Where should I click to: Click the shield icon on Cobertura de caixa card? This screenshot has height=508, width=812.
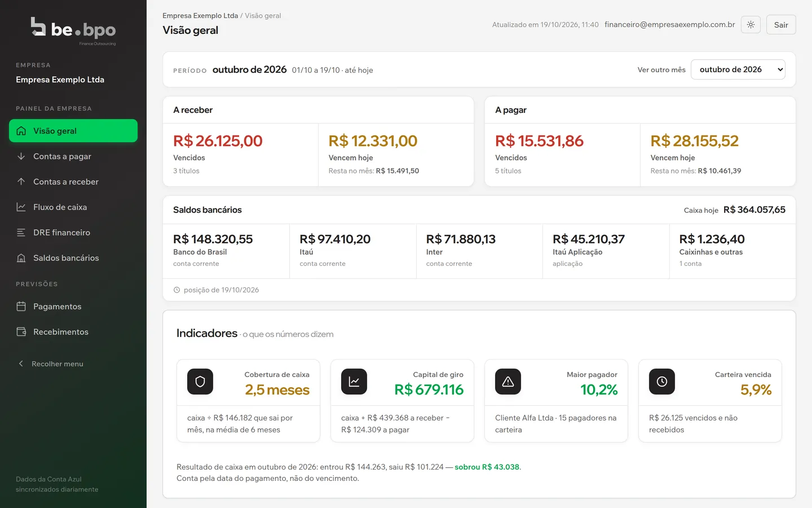point(200,382)
